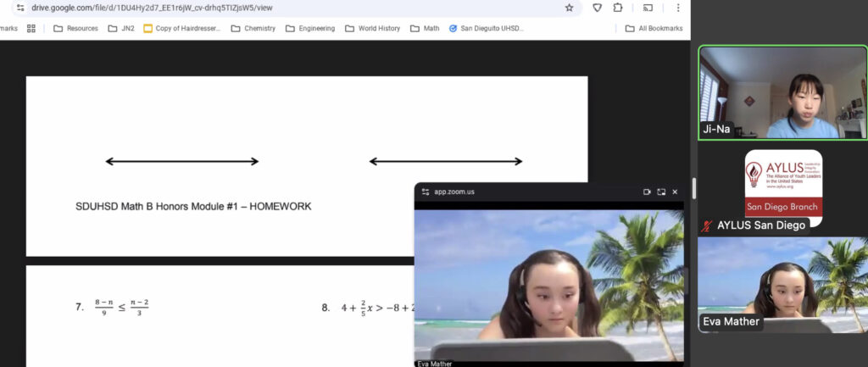The image size is (868, 367).
Task: Expand the Chemistry bookmark folder
Action: (253, 28)
